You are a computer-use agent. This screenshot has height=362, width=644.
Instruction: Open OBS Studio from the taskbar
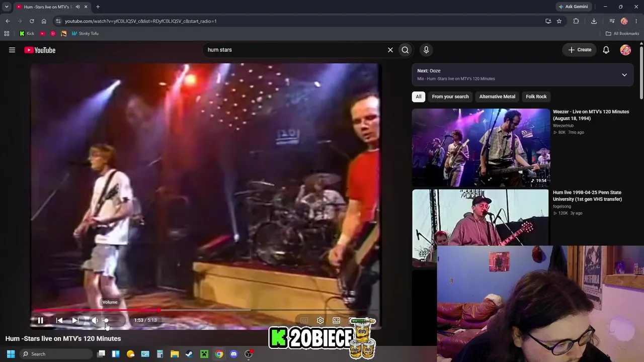click(x=248, y=354)
